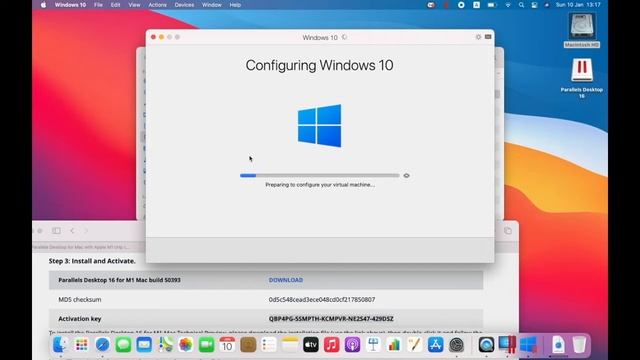
Task: Open Photos in the Dock
Action: [186, 345]
